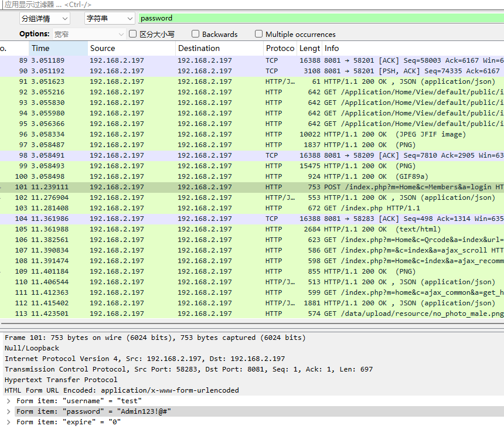Select packet 105 text/html row
Image resolution: width=504 pixels, height=436 pixels.
(252, 229)
